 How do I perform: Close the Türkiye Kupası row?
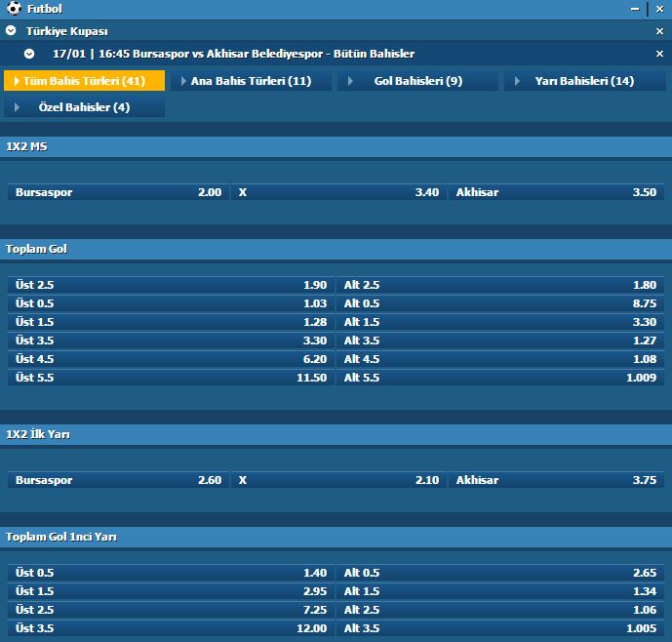(659, 31)
